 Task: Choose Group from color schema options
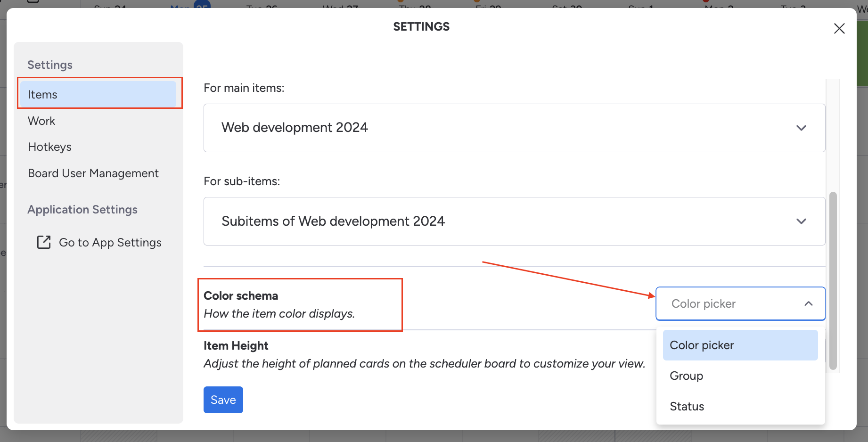[x=687, y=376]
